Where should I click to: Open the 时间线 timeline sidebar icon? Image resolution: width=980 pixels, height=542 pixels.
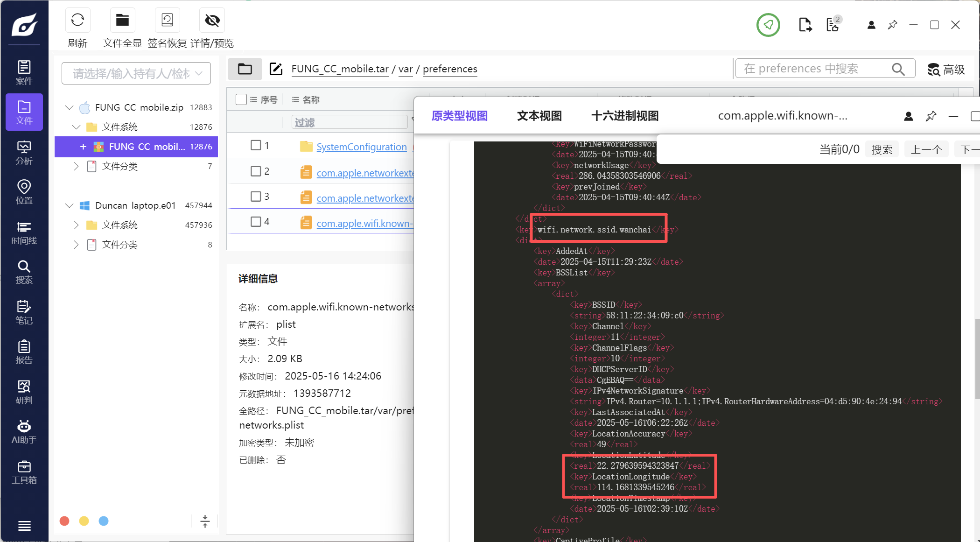tap(24, 232)
